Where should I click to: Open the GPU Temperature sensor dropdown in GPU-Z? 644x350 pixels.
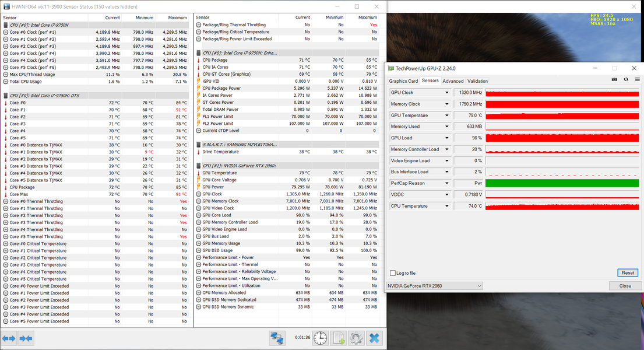click(447, 116)
